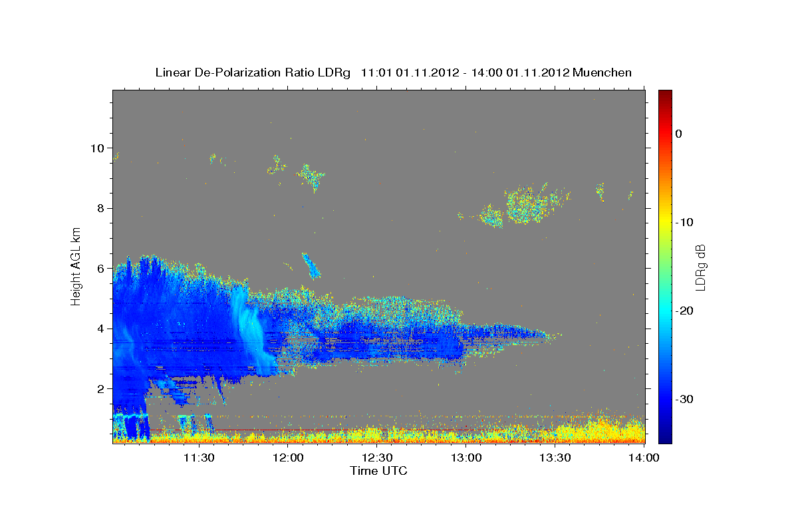This screenshot has height=532, width=798.
Task: Click the dark red top of the colorbar
Action: (665, 95)
